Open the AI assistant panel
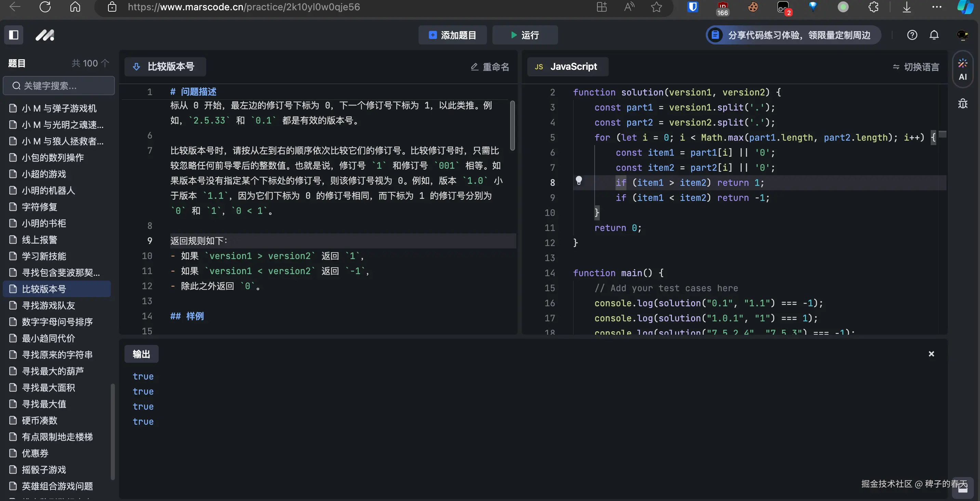This screenshot has height=501, width=980. pyautogui.click(x=963, y=68)
